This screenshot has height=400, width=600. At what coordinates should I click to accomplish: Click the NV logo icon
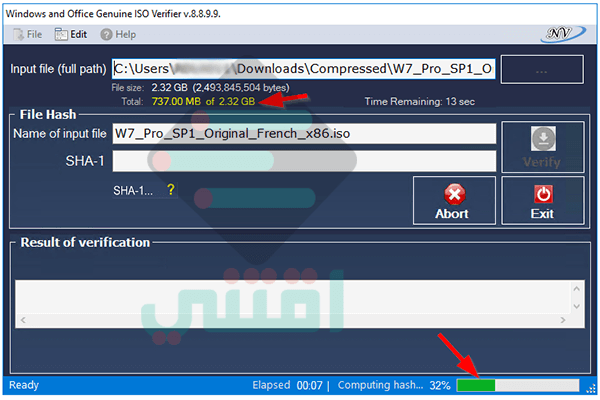coord(562,34)
